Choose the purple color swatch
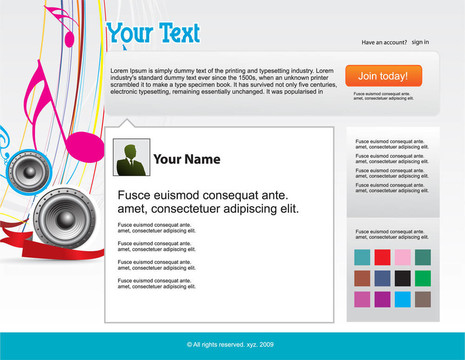 coord(382,299)
